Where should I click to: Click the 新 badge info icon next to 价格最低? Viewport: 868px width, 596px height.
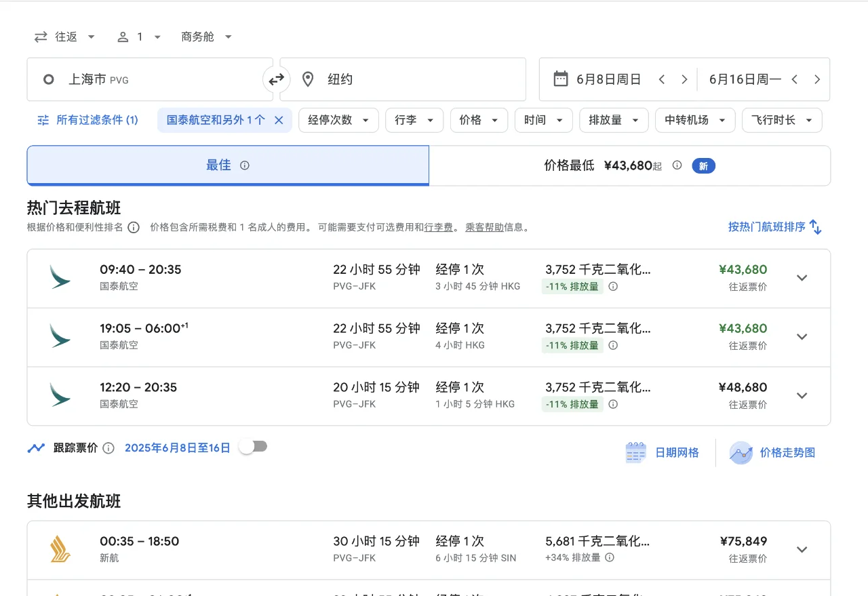(x=677, y=165)
